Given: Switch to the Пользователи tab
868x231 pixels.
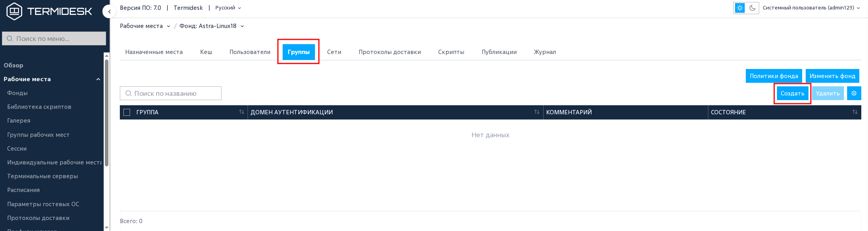Looking at the screenshot, I should [250, 52].
